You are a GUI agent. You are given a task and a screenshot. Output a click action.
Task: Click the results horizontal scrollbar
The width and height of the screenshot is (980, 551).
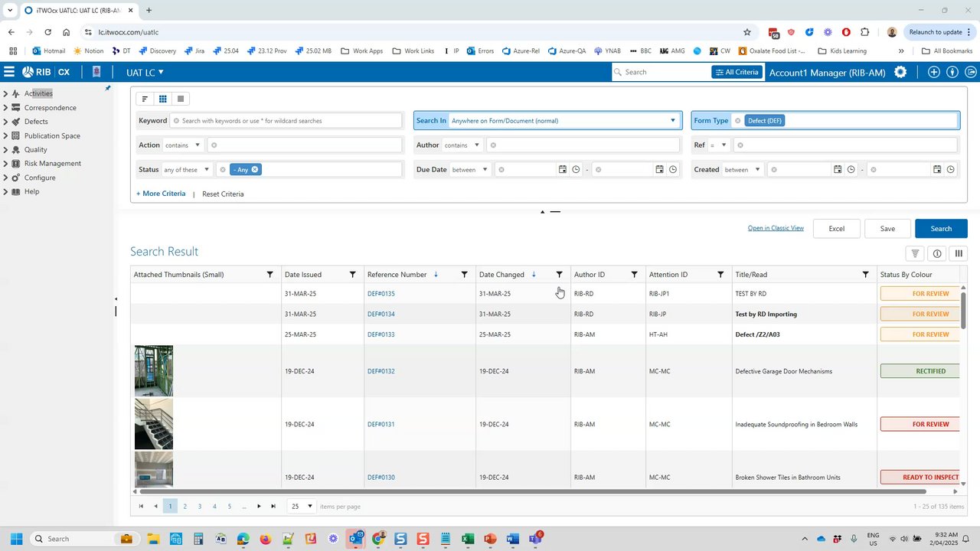(531, 491)
